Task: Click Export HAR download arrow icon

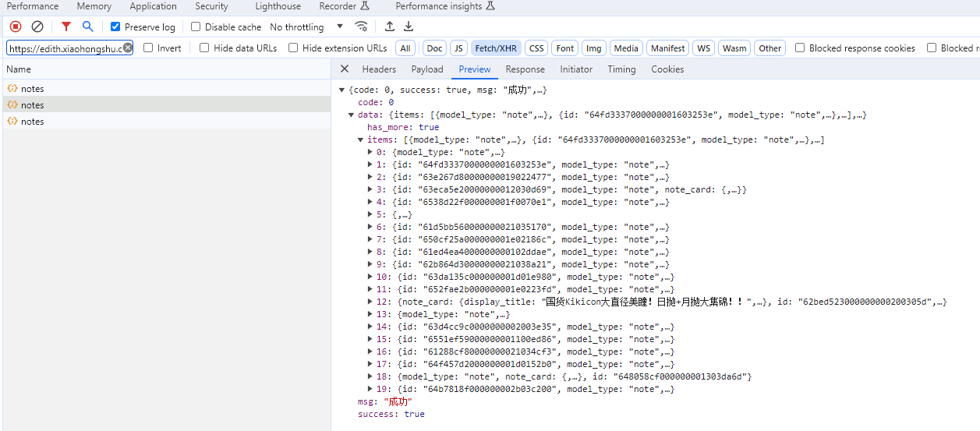Action: pyautogui.click(x=409, y=26)
